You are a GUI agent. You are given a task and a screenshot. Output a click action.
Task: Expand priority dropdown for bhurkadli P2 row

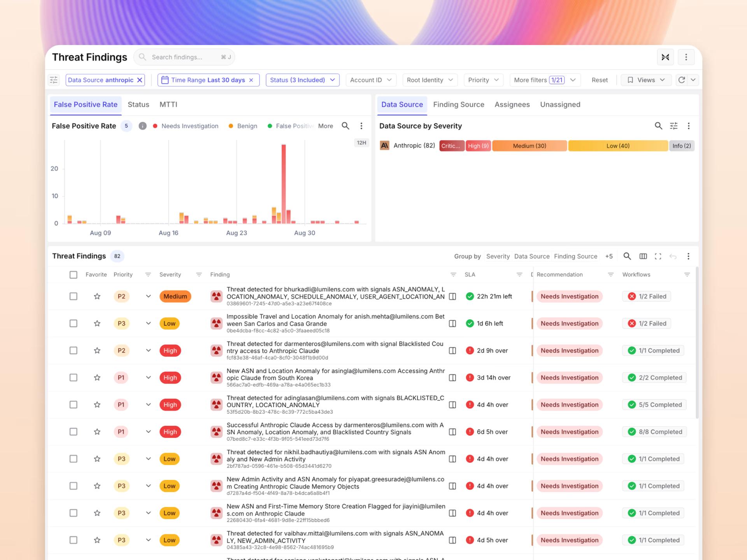(x=148, y=296)
